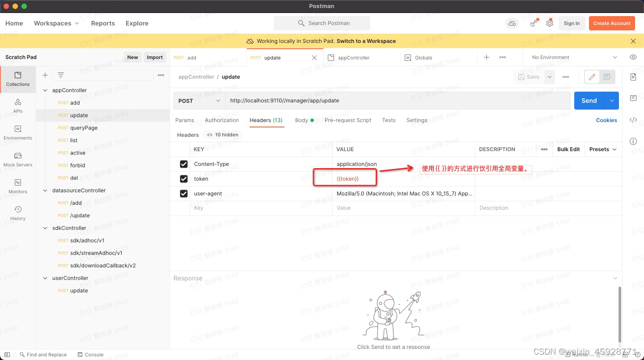This screenshot has width=644, height=360.
Task: Click the New button
Action: pos(132,57)
